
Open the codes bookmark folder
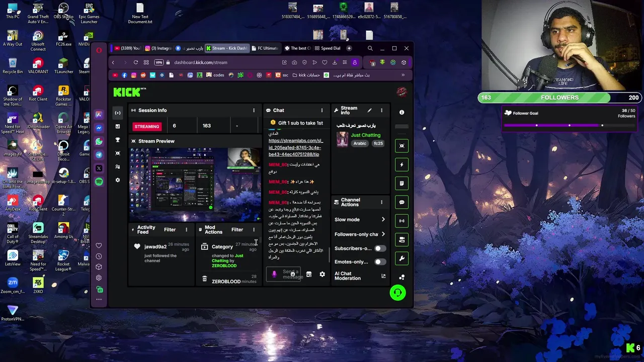215,75
